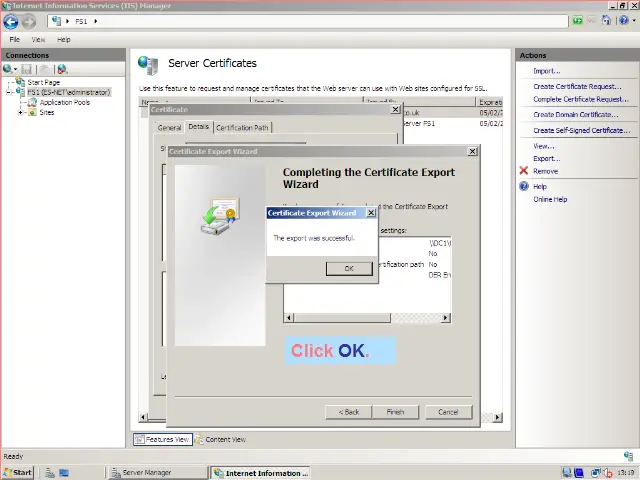The image size is (640, 480).
Task: Open the File menu
Action: click(x=15, y=39)
